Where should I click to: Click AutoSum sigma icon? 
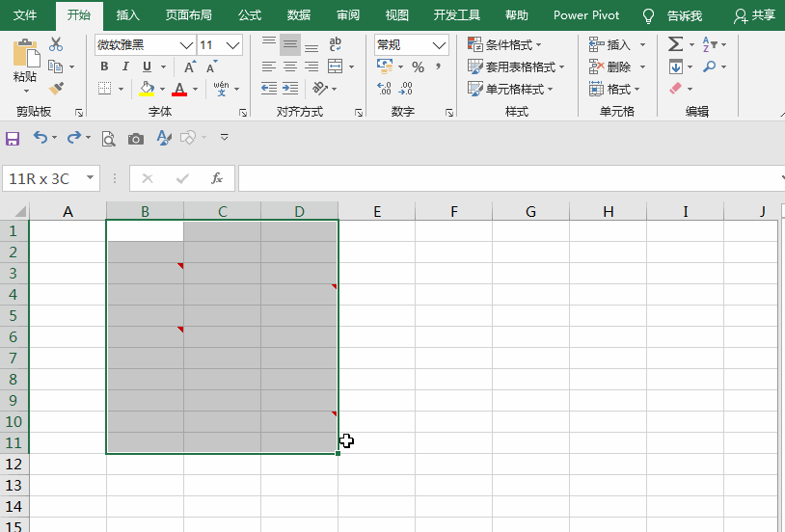point(675,44)
